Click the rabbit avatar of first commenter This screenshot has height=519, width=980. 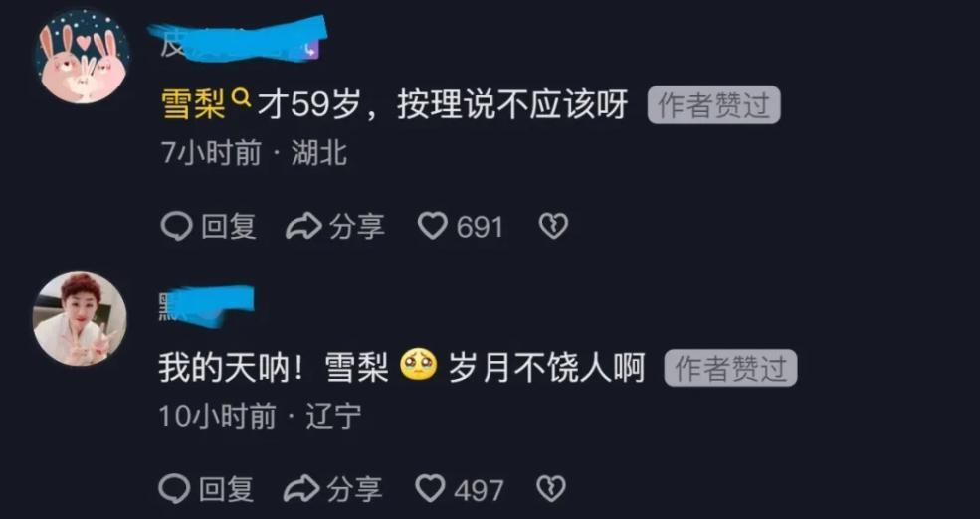point(82,56)
